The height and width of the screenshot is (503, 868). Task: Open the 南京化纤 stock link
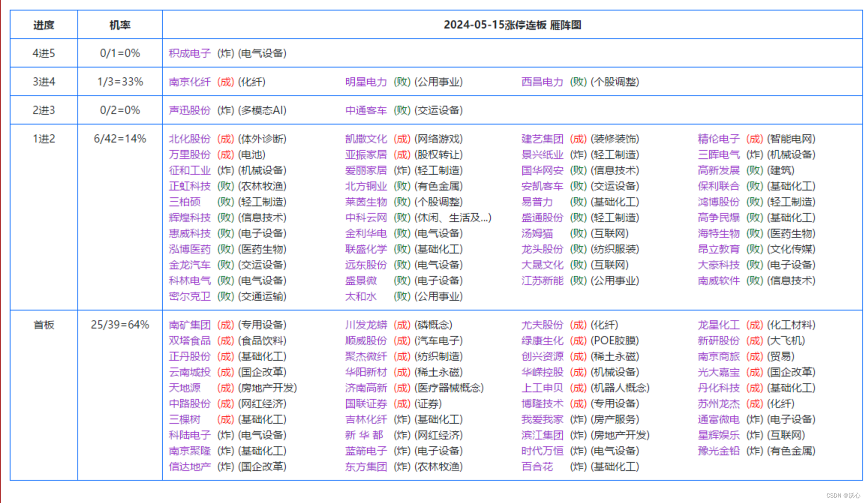pos(190,81)
